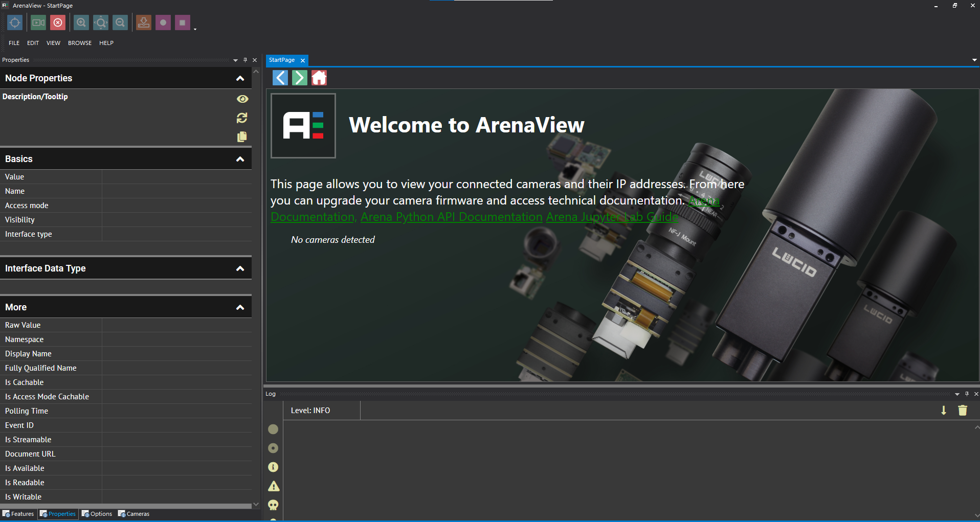Collapse the Interface Data Type section

[x=240, y=268]
